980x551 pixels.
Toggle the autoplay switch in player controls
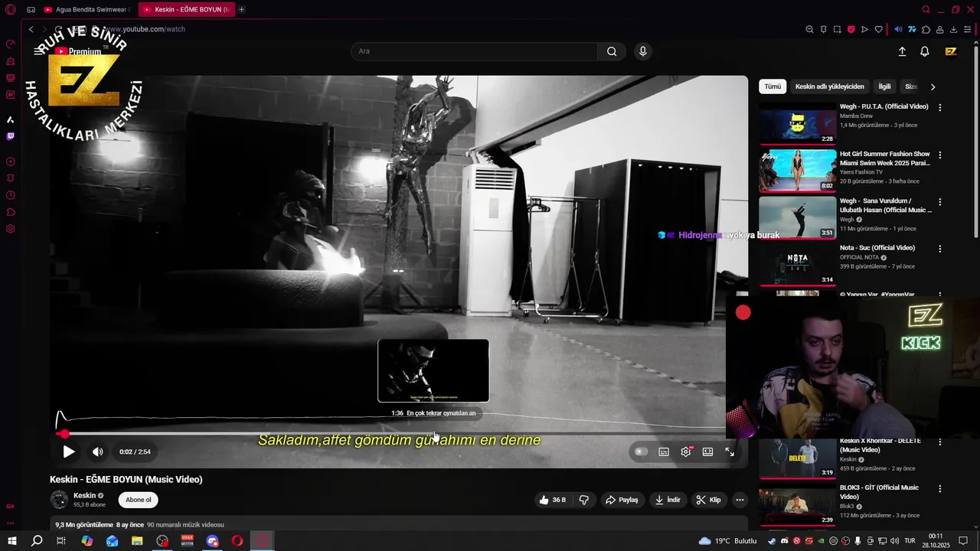pos(641,452)
